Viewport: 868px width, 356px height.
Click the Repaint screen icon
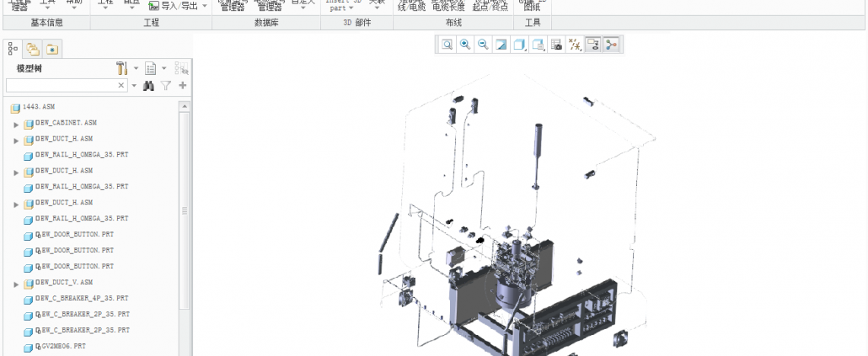(x=501, y=45)
